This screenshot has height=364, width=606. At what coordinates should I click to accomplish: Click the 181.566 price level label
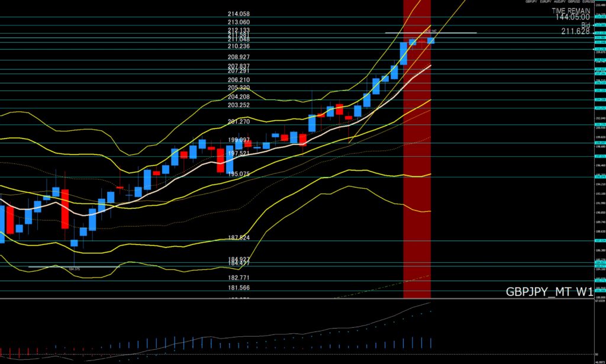coord(238,288)
